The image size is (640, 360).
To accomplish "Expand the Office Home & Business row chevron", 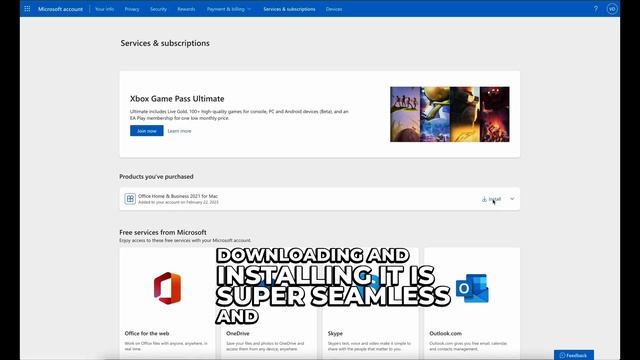I will coord(512,199).
